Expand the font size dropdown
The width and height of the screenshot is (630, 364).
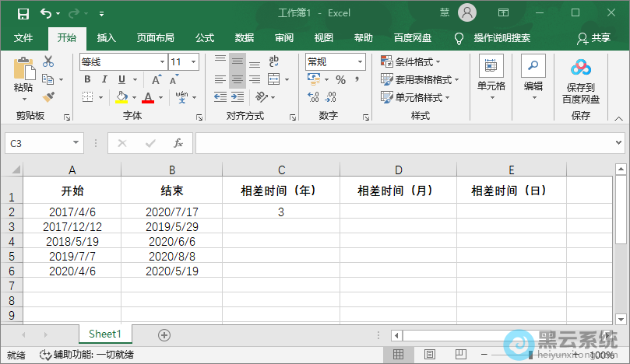[194, 61]
